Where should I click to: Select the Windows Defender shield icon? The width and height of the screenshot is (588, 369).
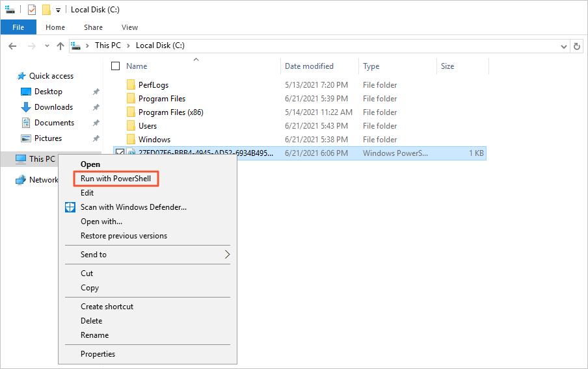(x=70, y=207)
